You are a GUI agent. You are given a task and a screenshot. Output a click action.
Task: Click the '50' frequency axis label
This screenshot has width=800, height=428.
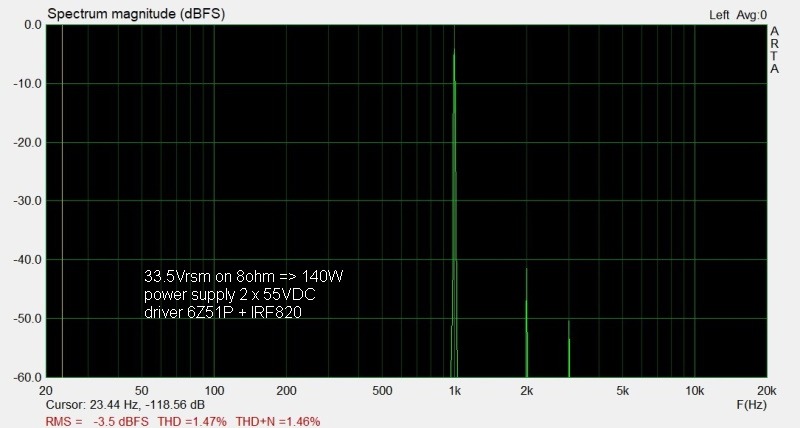tap(141, 391)
